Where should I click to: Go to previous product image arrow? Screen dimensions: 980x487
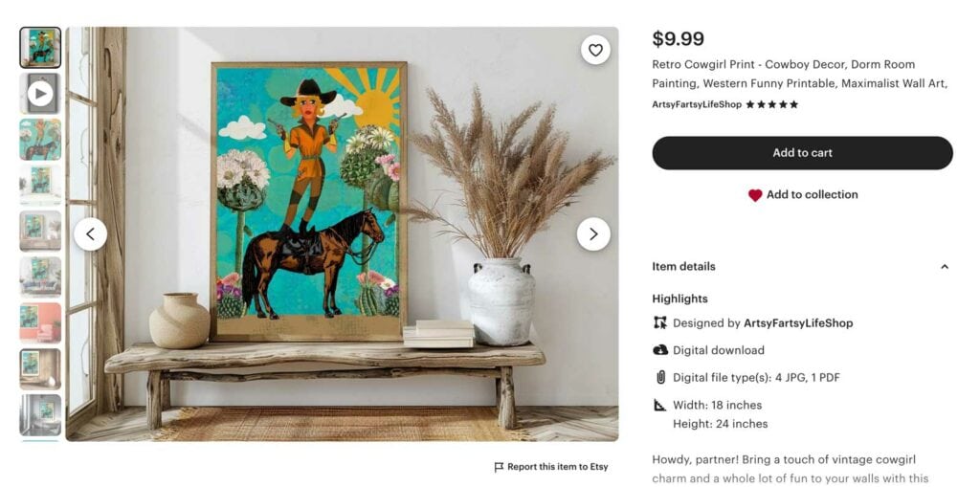tap(91, 234)
